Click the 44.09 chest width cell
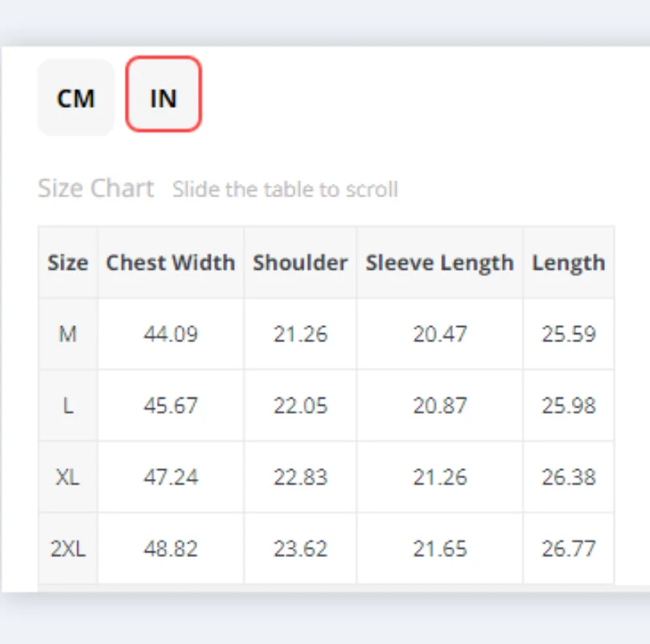The image size is (650, 644). [x=171, y=333]
